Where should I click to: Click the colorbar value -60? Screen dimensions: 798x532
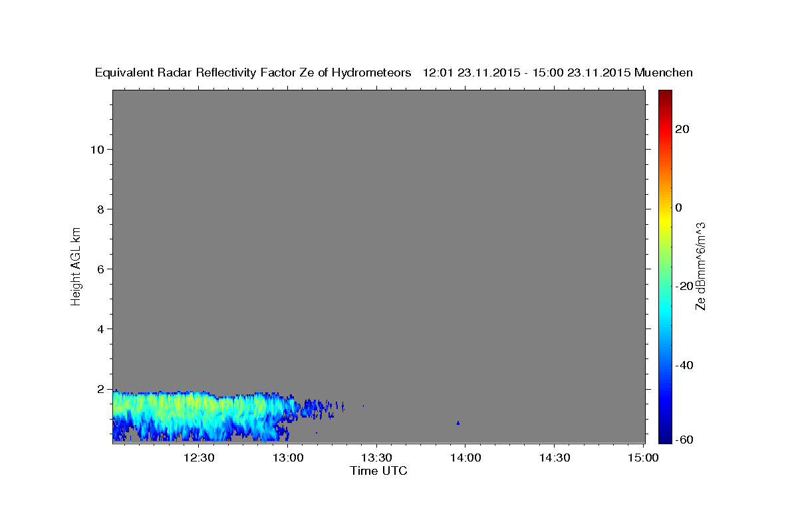(683, 440)
